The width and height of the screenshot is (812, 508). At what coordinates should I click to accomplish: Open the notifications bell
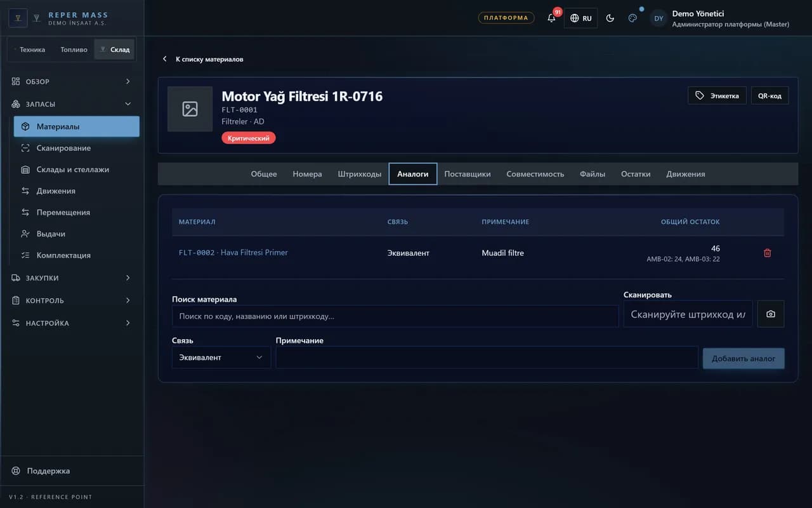point(551,18)
